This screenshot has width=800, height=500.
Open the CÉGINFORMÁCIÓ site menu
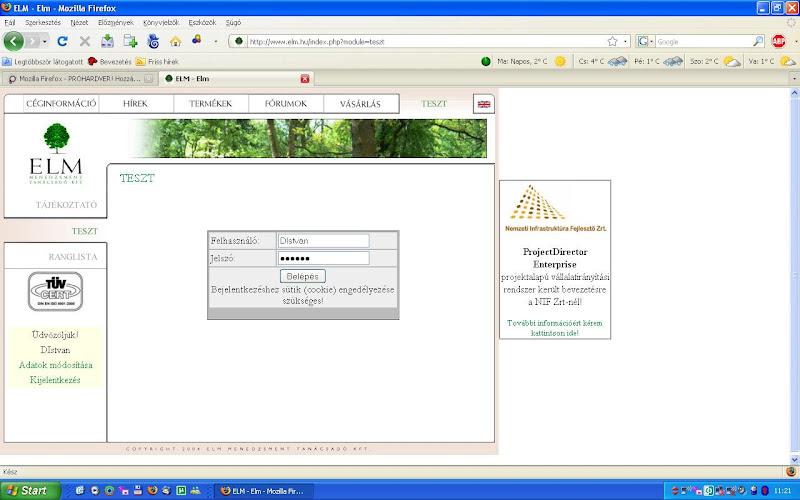click(x=61, y=104)
